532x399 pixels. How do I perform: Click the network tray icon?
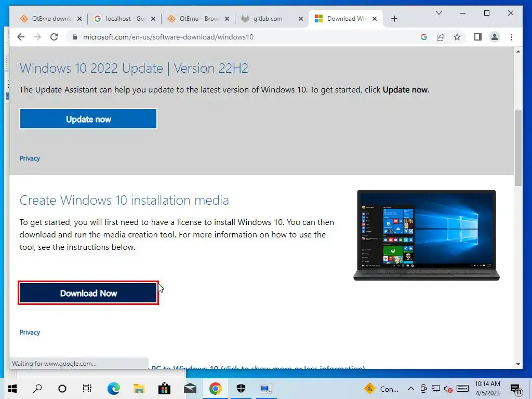click(436, 389)
